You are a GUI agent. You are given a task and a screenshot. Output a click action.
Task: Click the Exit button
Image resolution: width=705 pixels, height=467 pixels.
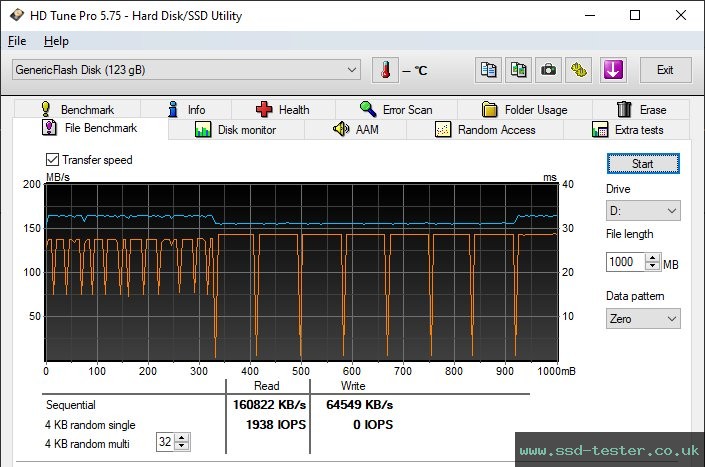click(x=665, y=70)
